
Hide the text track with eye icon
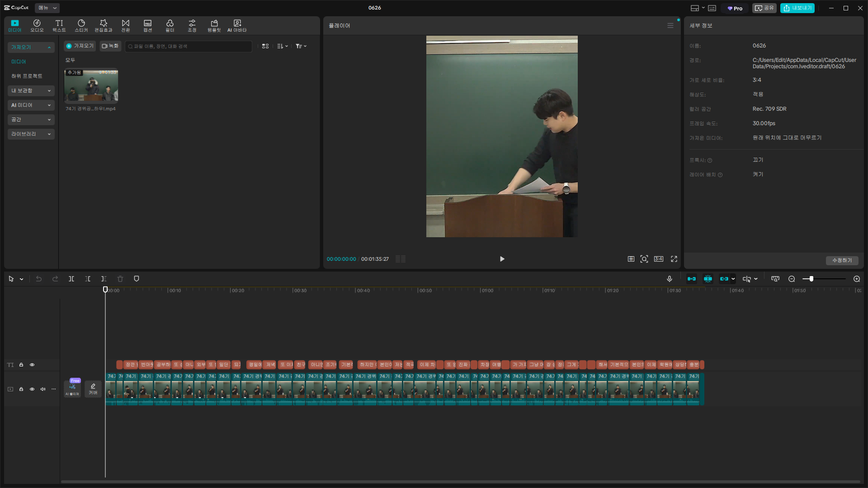tap(32, 365)
